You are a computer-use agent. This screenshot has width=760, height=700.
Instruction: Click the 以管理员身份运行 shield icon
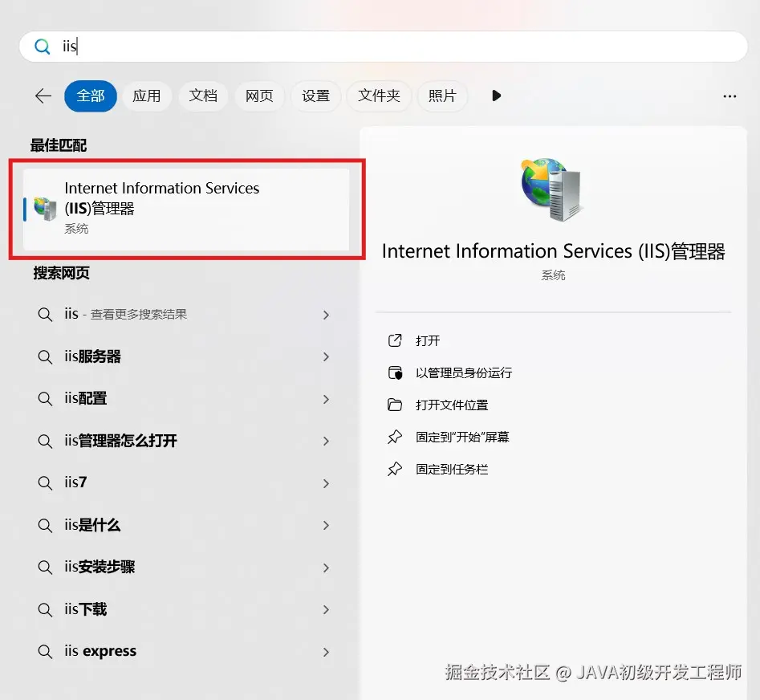coord(394,372)
